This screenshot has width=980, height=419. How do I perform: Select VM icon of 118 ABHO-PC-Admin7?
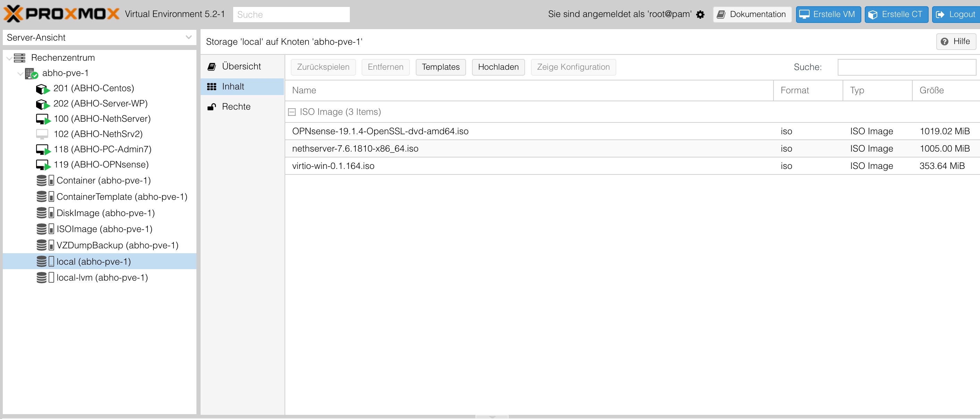point(43,150)
